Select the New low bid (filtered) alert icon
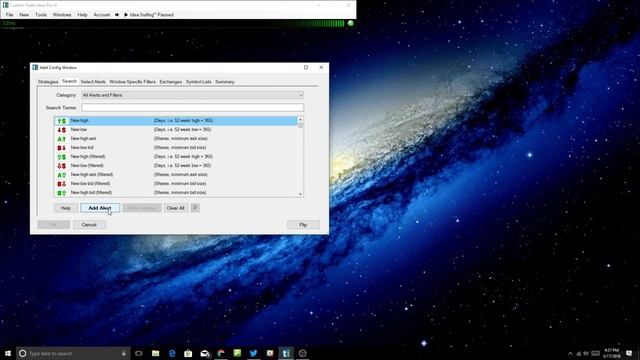Image resolution: width=640 pixels, height=360 pixels. tap(62, 184)
